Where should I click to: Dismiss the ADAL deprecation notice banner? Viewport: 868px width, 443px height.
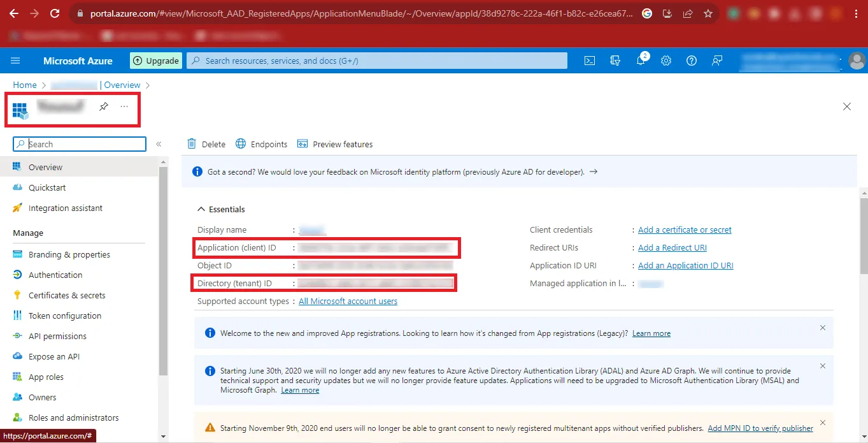822,366
